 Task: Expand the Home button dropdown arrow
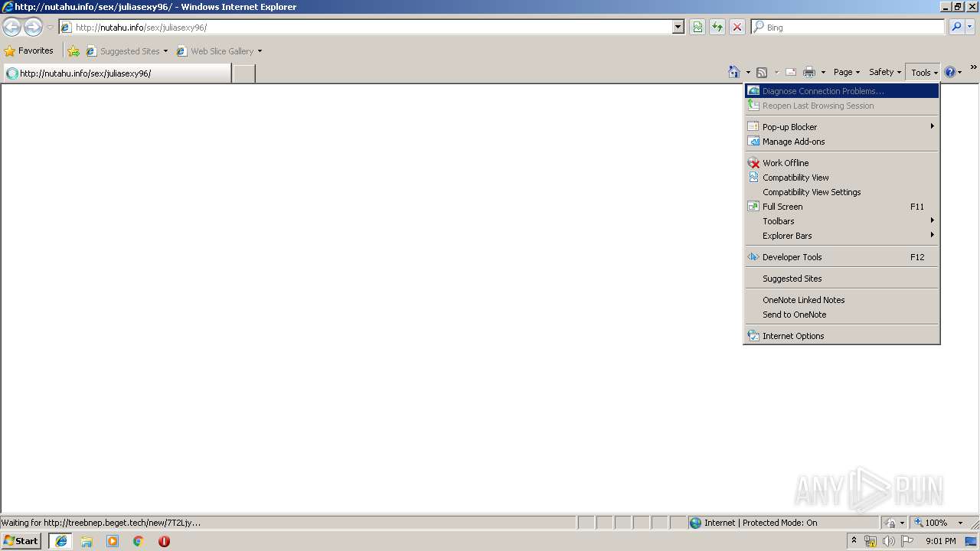(748, 72)
